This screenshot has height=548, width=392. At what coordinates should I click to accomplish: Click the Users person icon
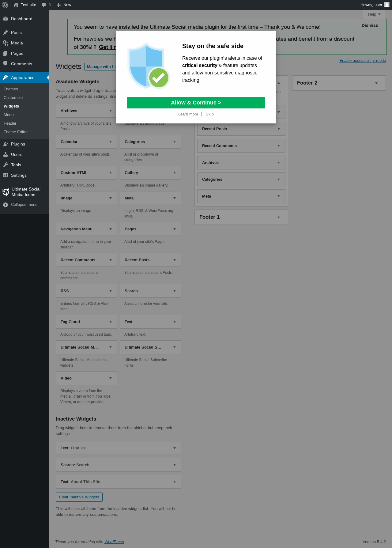tap(6, 154)
